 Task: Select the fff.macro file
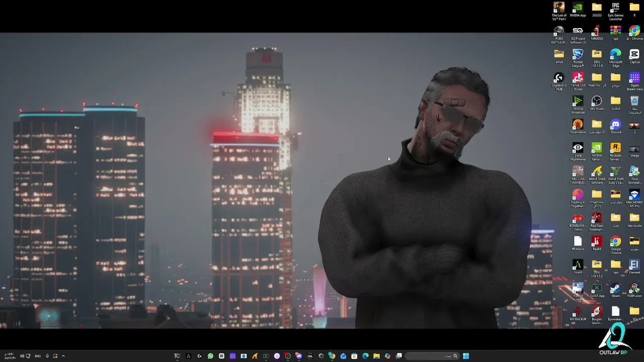click(578, 242)
